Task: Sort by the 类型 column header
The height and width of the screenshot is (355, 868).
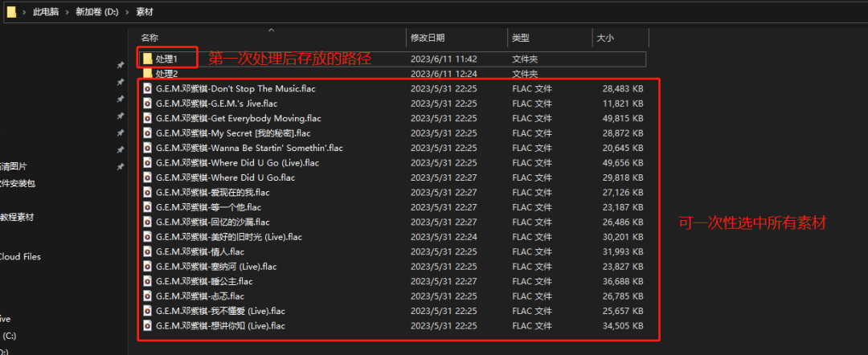Action: [x=520, y=39]
